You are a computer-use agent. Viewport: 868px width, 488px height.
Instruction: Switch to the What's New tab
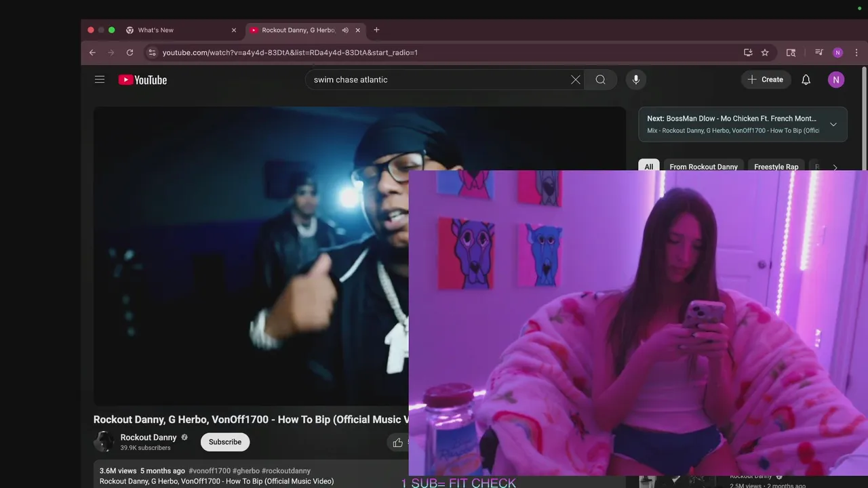[180, 30]
